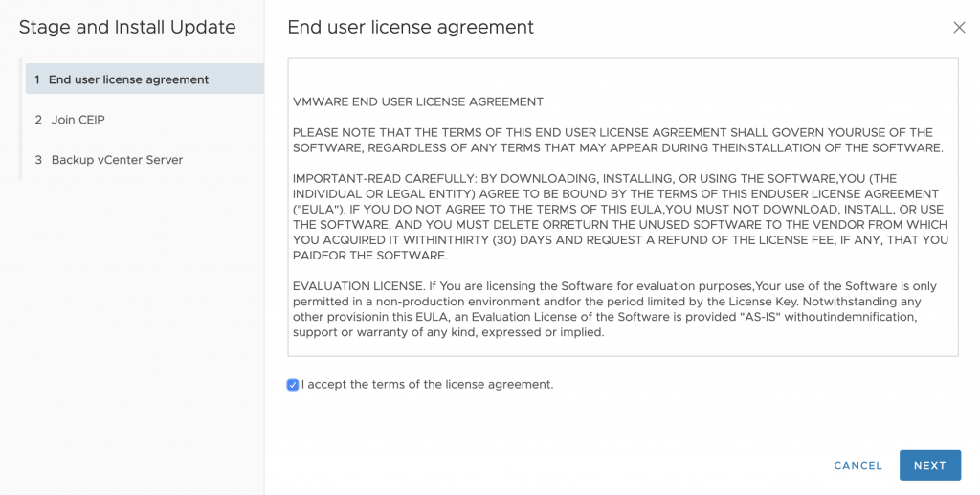
Task: Focus the license text box empty top area
Action: [x=622, y=77]
